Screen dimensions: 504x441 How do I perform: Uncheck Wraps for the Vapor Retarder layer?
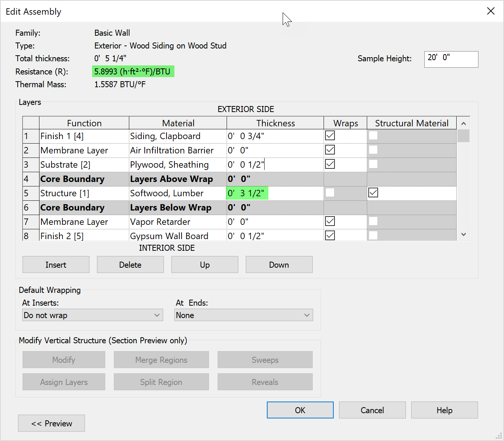(330, 221)
